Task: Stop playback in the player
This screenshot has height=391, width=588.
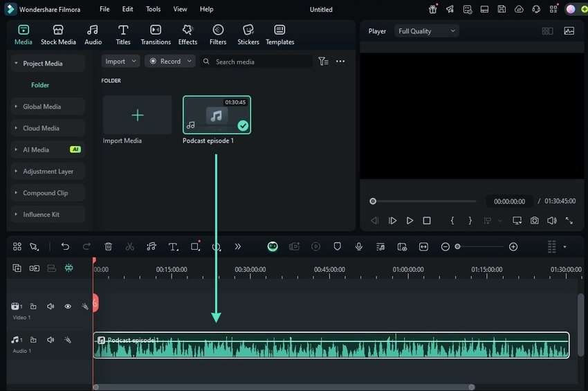Action: click(x=427, y=221)
